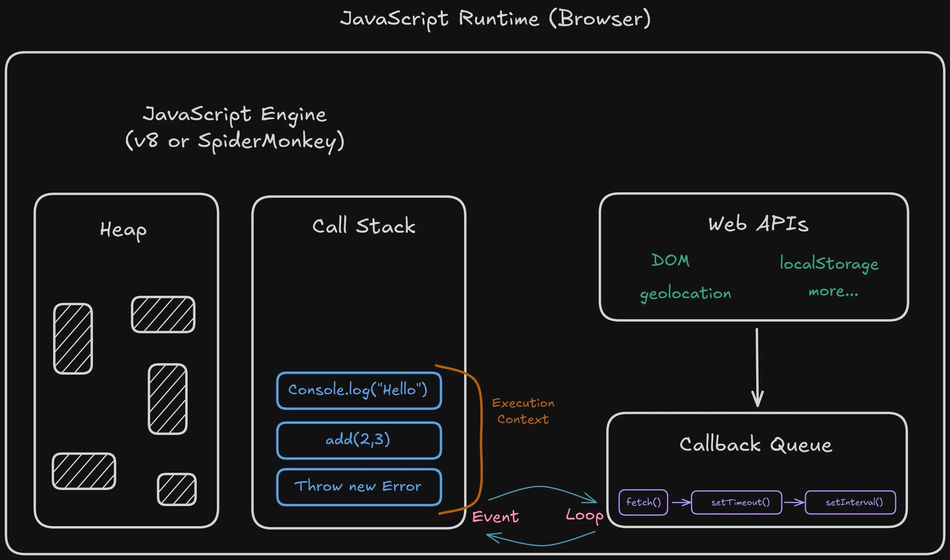This screenshot has height=560, width=950.
Task: Switch to the Call Stack panel
Action: pos(363,226)
